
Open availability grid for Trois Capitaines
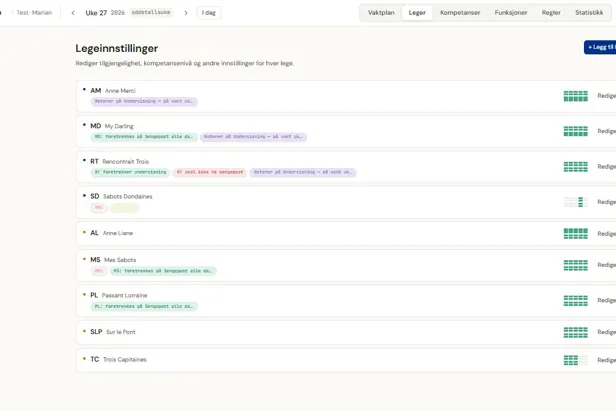pyautogui.click(x=576, y=360)
